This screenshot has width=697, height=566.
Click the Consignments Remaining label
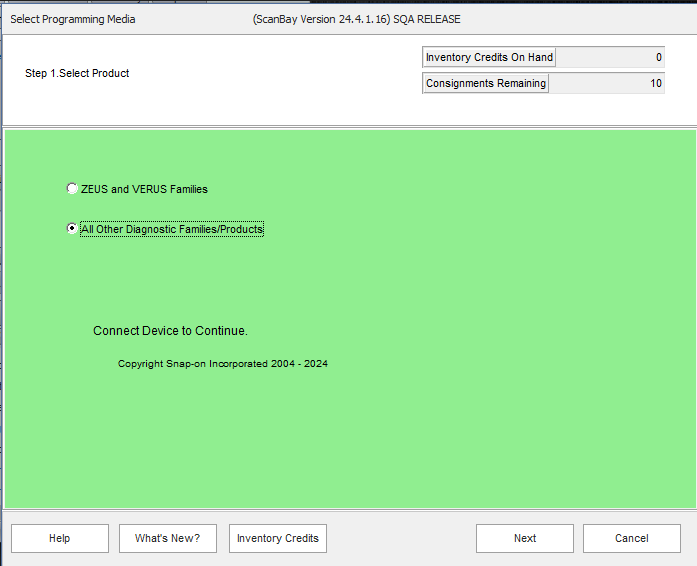tap(486, 83)
